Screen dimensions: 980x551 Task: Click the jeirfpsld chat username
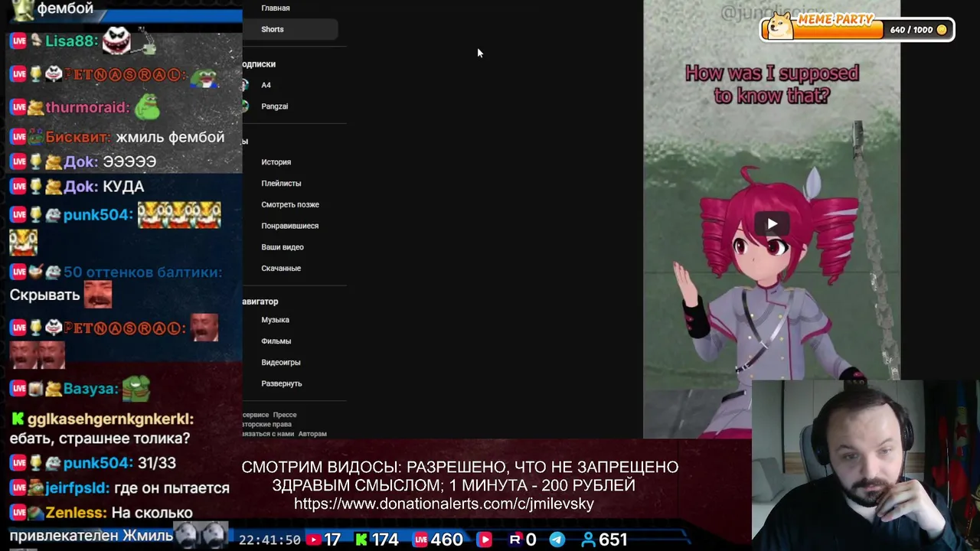pyautogui.click(x=77, y=487)
